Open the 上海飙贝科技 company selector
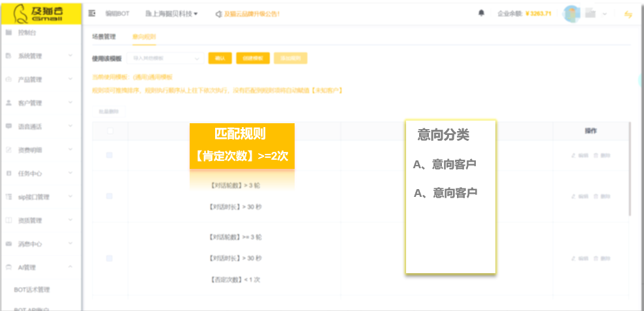This screenshot has width=644, height=311. [172, 13]
